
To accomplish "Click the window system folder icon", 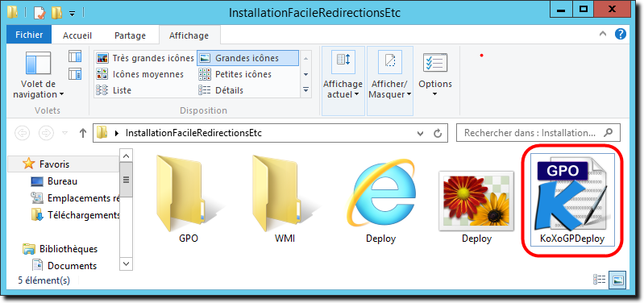I will (12, 12).
